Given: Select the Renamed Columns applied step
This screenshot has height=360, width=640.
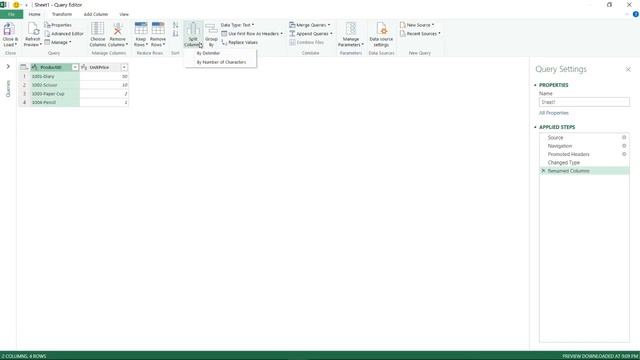Looking at the screenshot, I should click(x=584, y=171).
